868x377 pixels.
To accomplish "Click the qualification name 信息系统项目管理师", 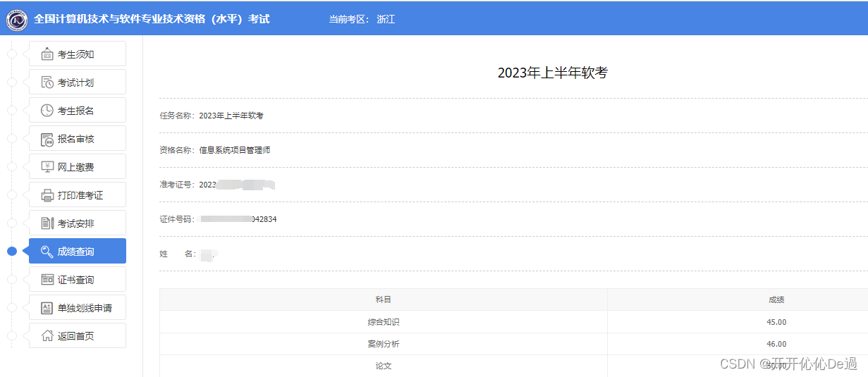I will (x=235, y=150).
